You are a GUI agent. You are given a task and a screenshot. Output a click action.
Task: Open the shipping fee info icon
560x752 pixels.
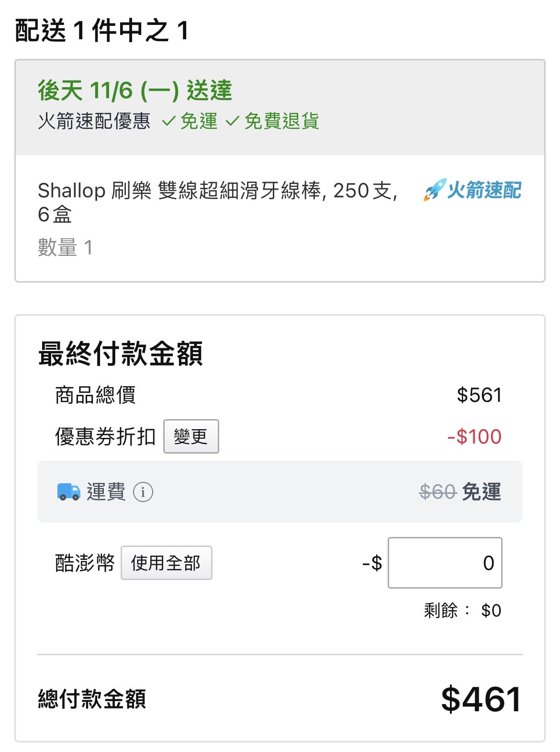click(x=143, y=492)
